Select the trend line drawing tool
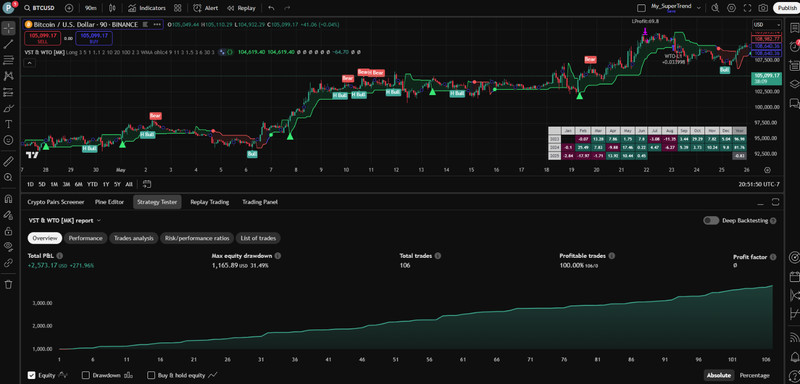The image size is (800, 384). point(8,44)
